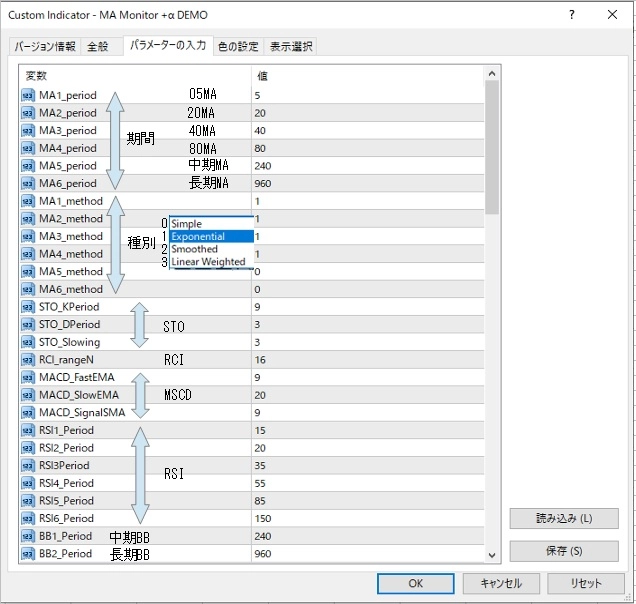
Task: Click the STO_DPeriod variable icon
Action: click(28, 325)
